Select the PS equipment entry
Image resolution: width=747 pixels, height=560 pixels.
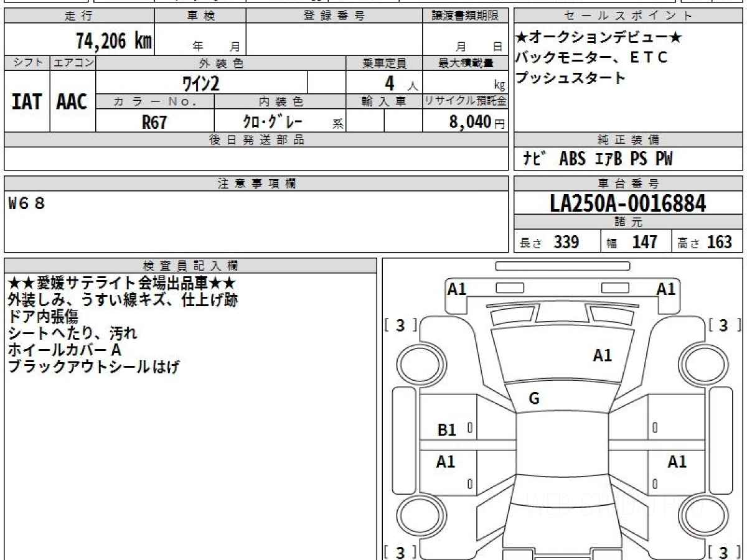[x=639, y=159]
